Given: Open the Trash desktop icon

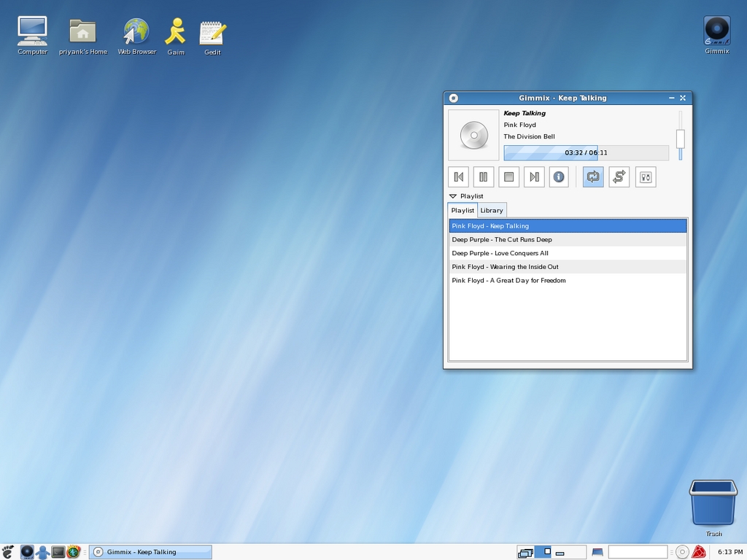Looking at the screenshot, I should (713, 508).
